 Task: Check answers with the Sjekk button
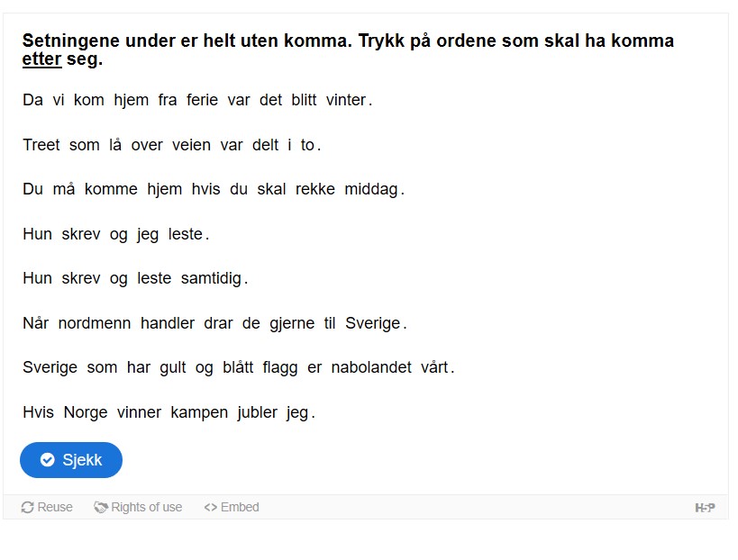click(x=71, y=460)
